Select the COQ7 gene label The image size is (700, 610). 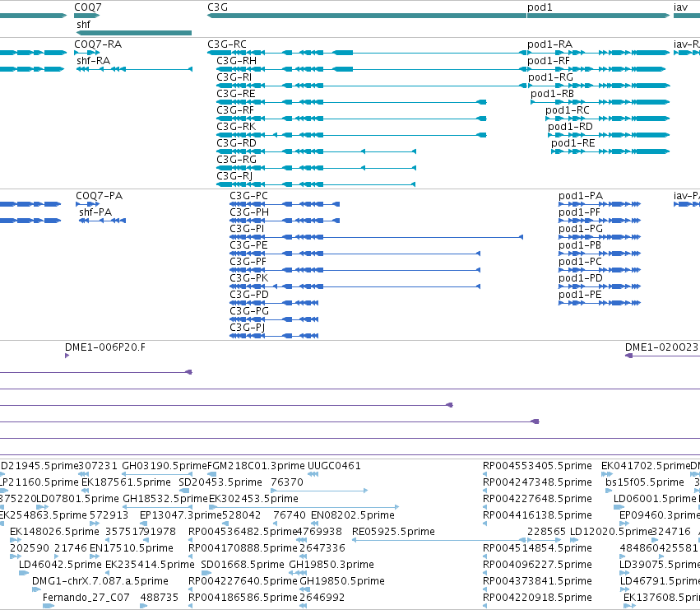[x=87, y=7]
